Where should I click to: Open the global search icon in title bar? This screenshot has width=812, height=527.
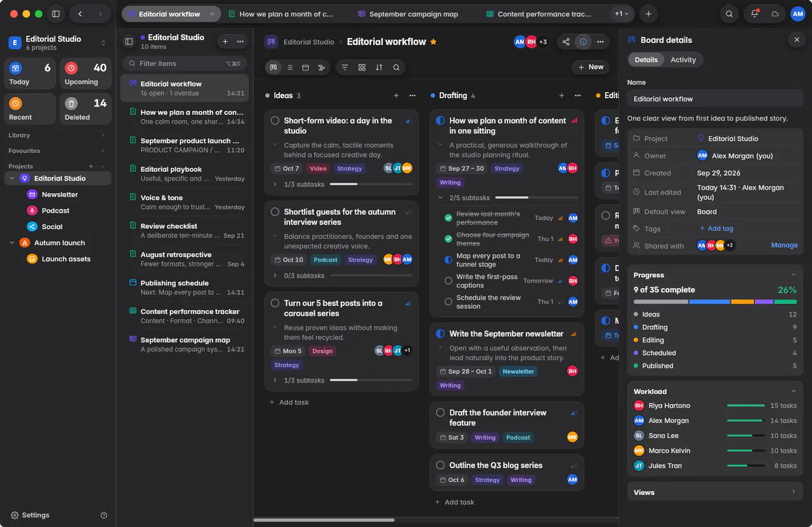[x=730, y=14]
